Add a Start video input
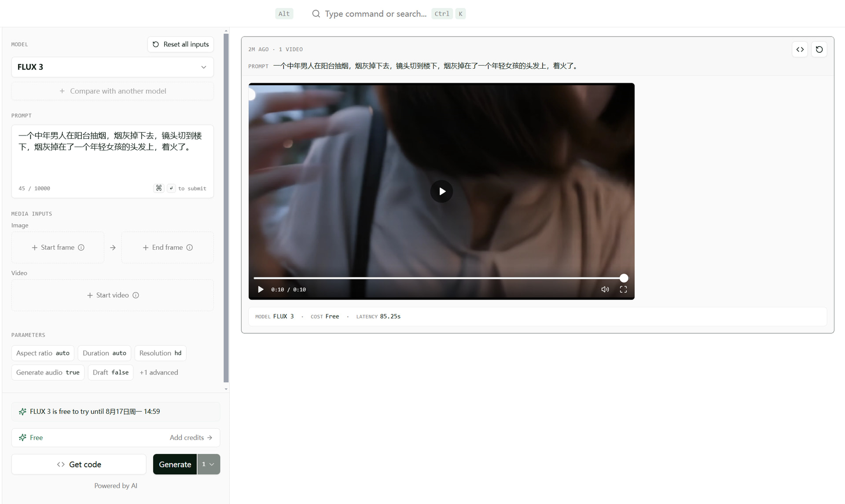 coord(112,295)
